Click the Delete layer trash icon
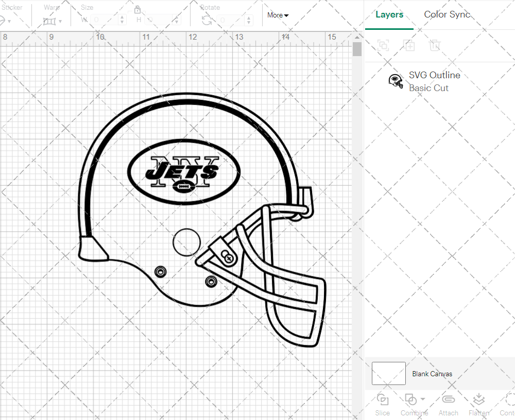Viewport: 515px width, 420px height. (x=435, y=45)
